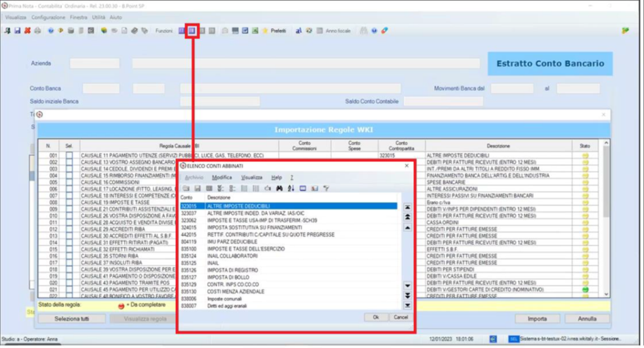
Task: Page up using double-arrow button in Elenco Conti
Action: pyautogui.click(x=407, y=217)
